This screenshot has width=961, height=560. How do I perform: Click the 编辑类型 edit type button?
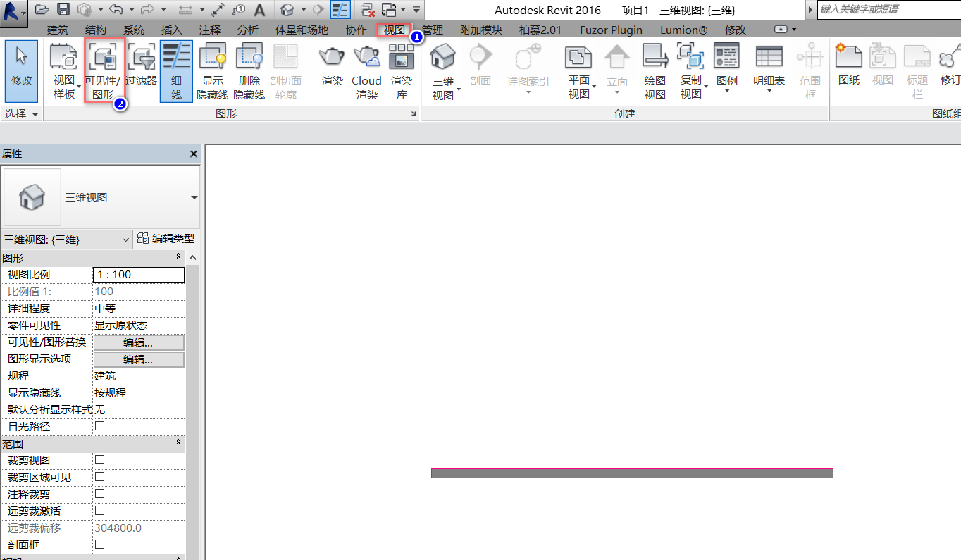point(166,239)
